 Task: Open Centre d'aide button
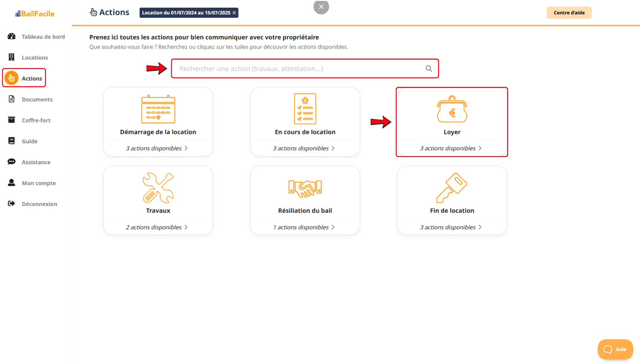569,13
